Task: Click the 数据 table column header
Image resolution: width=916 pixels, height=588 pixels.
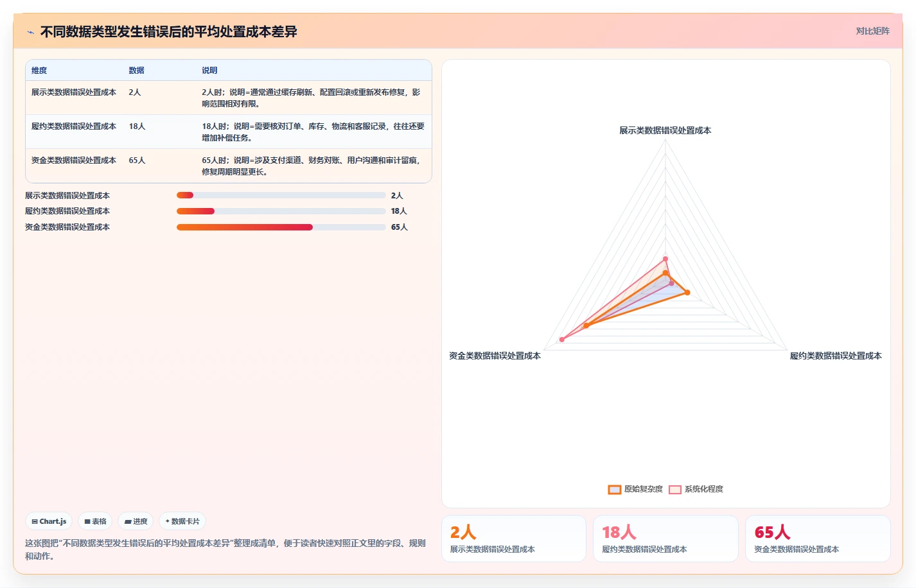Action: pos(136,71)
